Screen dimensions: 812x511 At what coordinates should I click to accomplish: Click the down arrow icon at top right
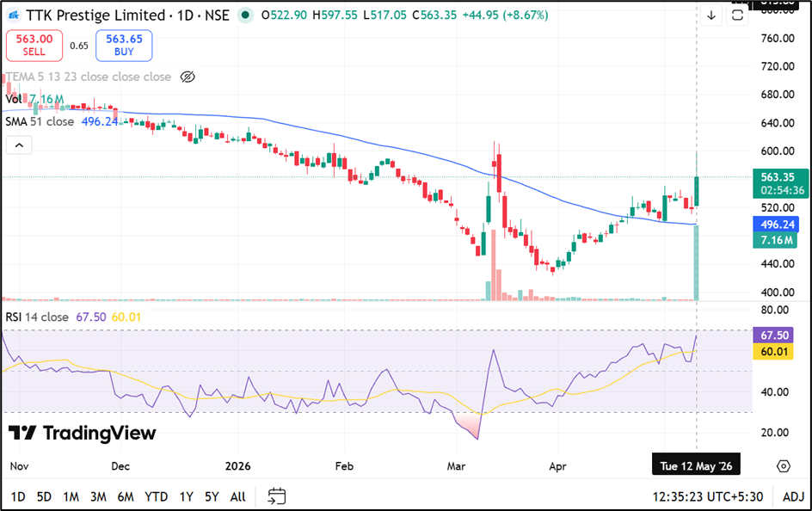(711, 15)
